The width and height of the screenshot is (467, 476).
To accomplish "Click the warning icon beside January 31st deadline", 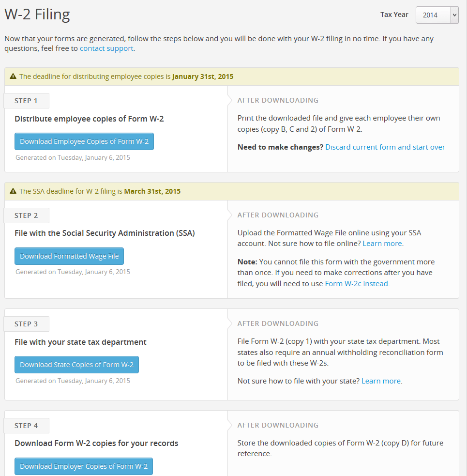I will tap(13, 76).
